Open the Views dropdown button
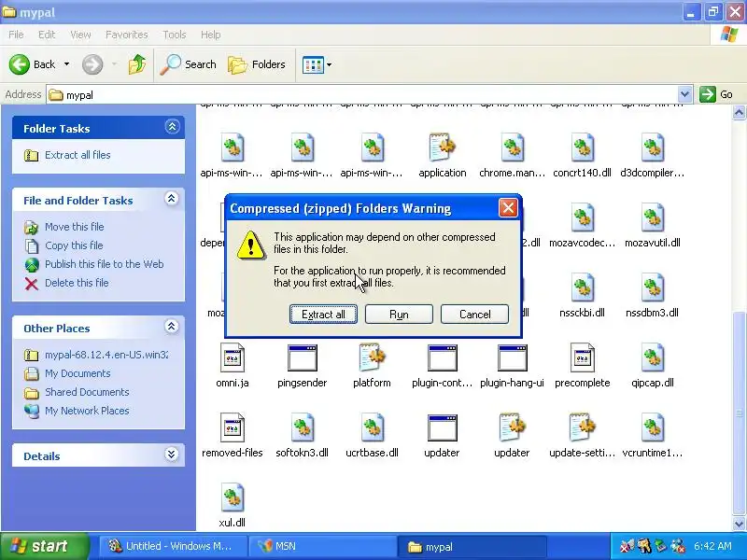The image size is (747, 560). pos(317,64)
